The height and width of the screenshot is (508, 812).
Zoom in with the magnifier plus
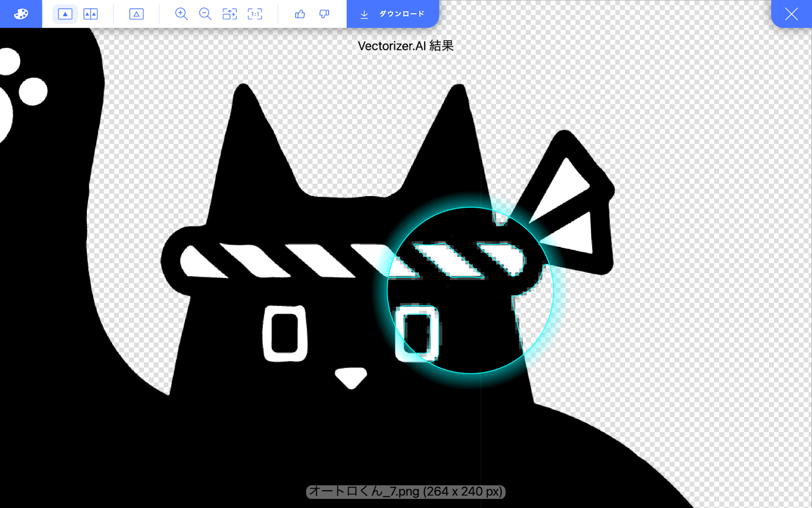point(181,14)
